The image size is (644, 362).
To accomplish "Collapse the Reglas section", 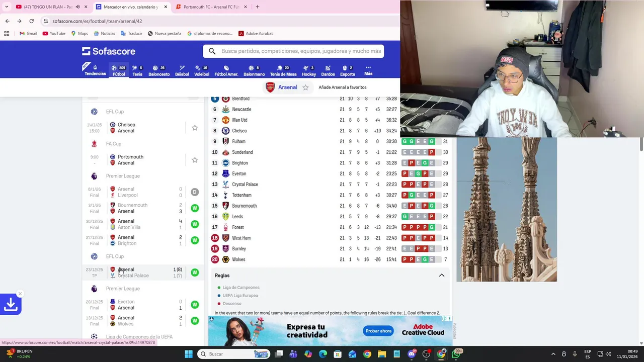I will point(442,276).
